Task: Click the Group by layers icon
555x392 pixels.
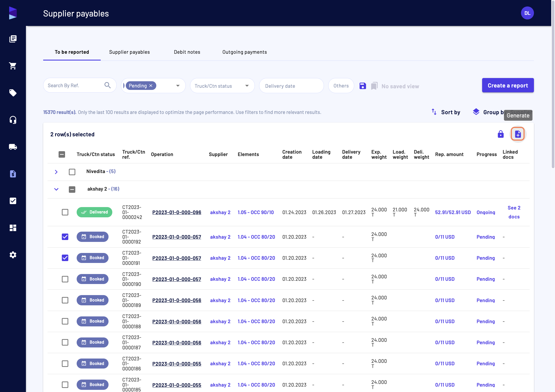Action: (476, 112)
